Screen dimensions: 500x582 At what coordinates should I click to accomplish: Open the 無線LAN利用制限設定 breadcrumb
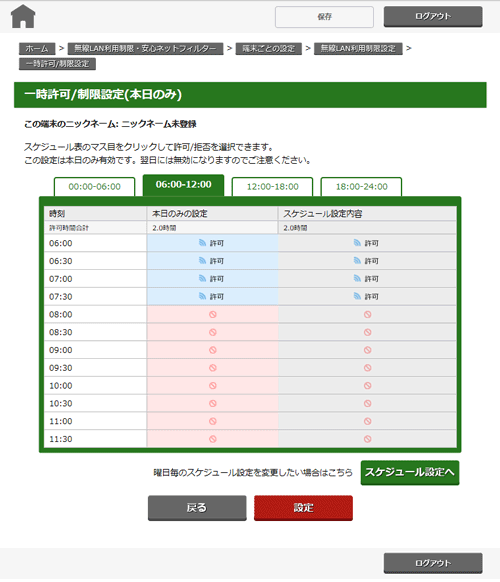click(358, 49)
